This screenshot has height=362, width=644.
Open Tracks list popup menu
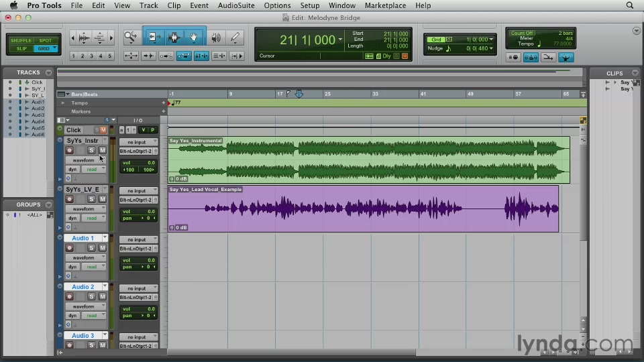pyautogui.click(x=48, y=72)
